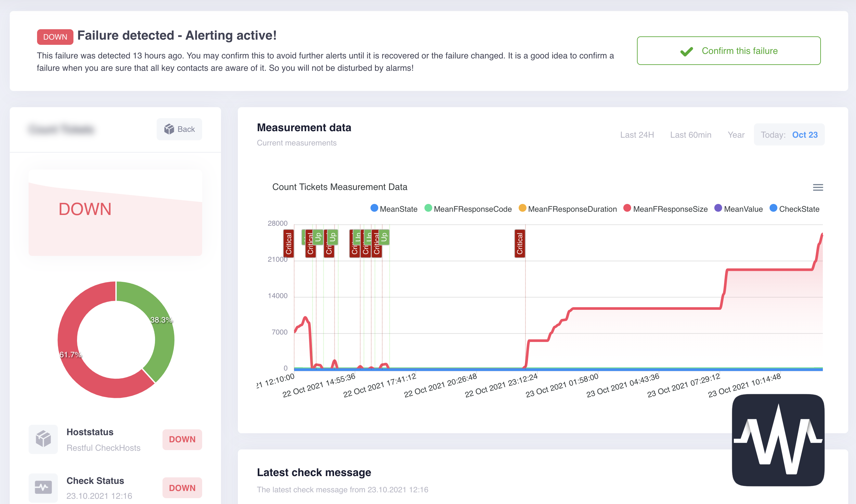This screenshot has height=504, width=856.
Task: Switch the chart to the Year view
Action: click(x=736, y=135)
